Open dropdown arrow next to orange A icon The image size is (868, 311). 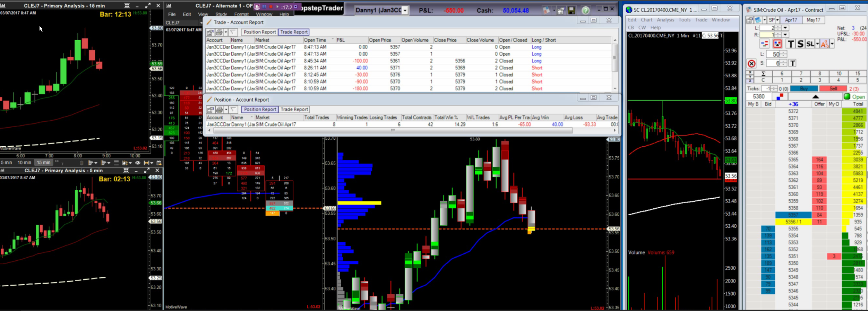(832, 44)
